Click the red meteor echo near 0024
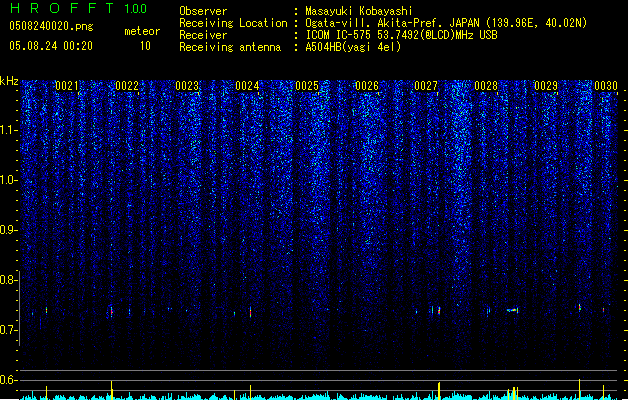629x400 pixels. tap(250, 312)
